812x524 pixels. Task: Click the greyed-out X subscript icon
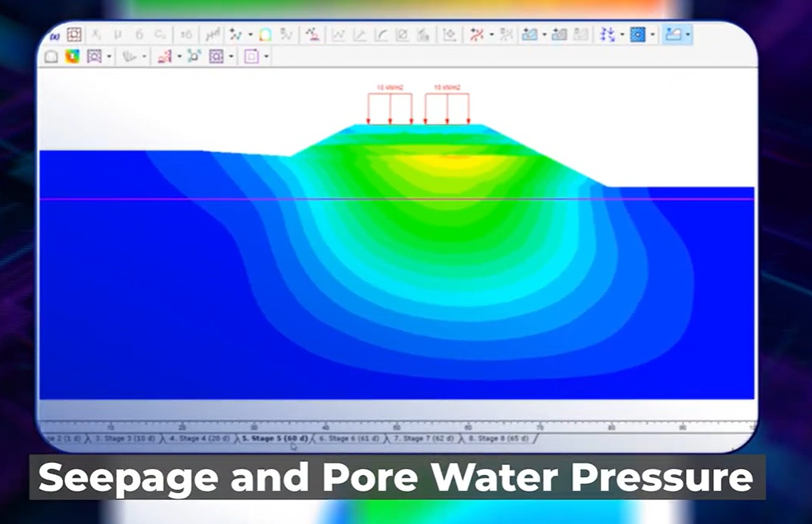click(x=96, y=35)
